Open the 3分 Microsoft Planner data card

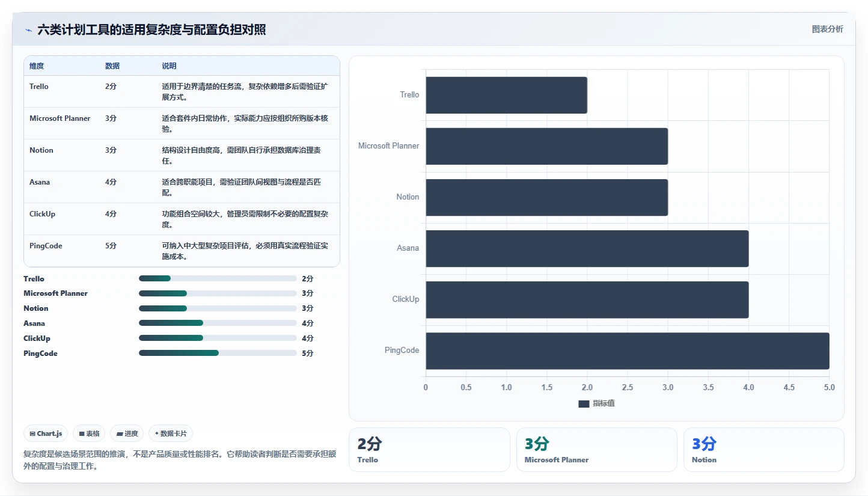pos(597,450)
